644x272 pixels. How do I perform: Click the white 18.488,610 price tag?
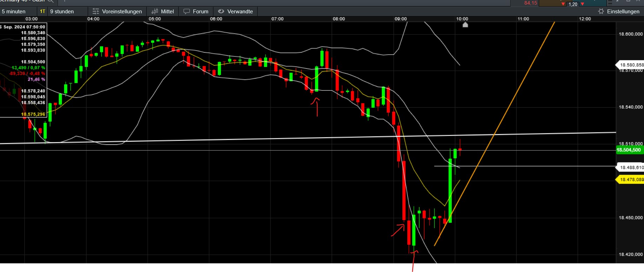tap(630, 168)
